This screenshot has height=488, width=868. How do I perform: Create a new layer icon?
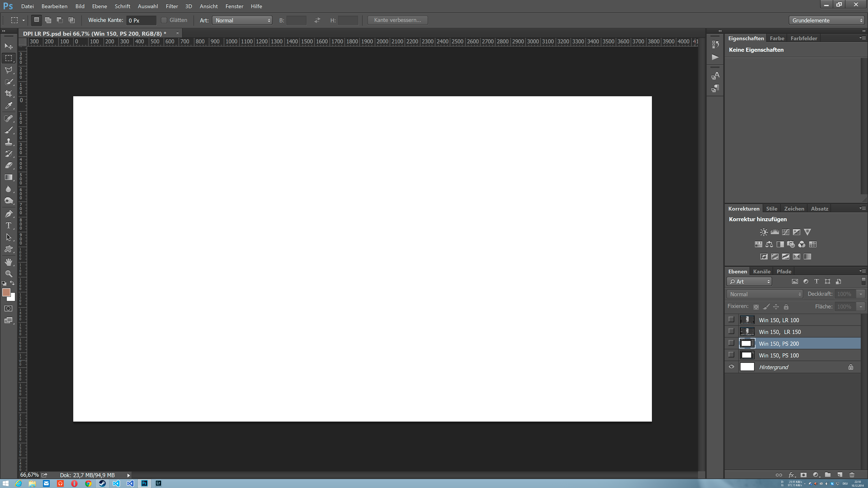840,475
